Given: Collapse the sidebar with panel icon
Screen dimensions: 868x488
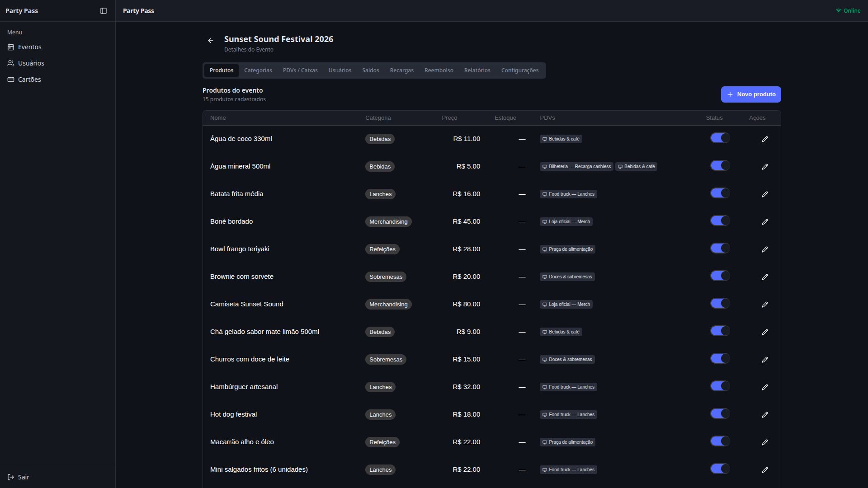Looking at the screenshot, I should tap(104, 11).
